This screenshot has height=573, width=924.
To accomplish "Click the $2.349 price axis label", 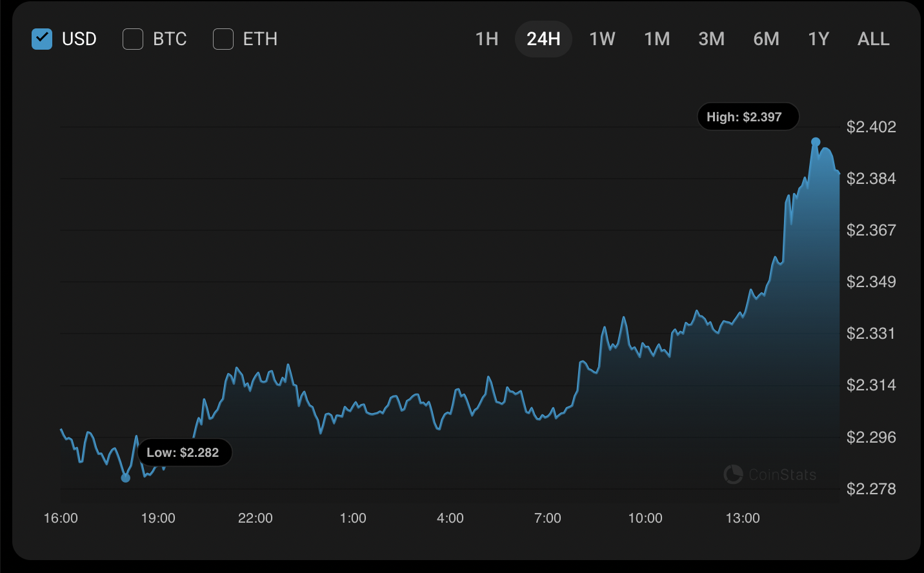I will (871, 282).
